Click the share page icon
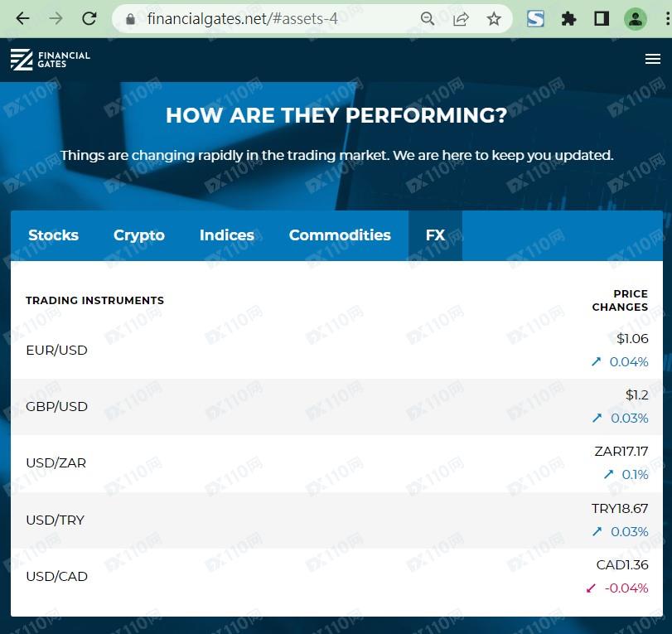672x634 pixels. tap(461, 18)
